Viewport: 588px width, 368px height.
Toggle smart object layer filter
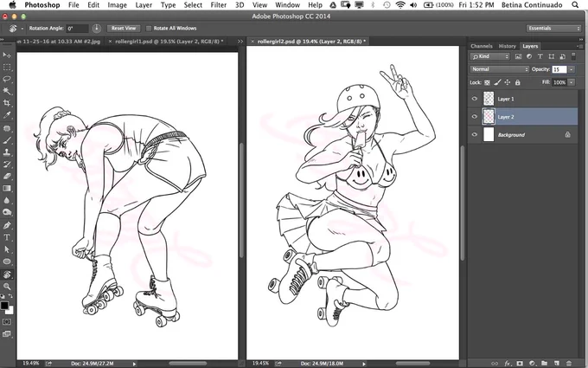coord(562,56)
